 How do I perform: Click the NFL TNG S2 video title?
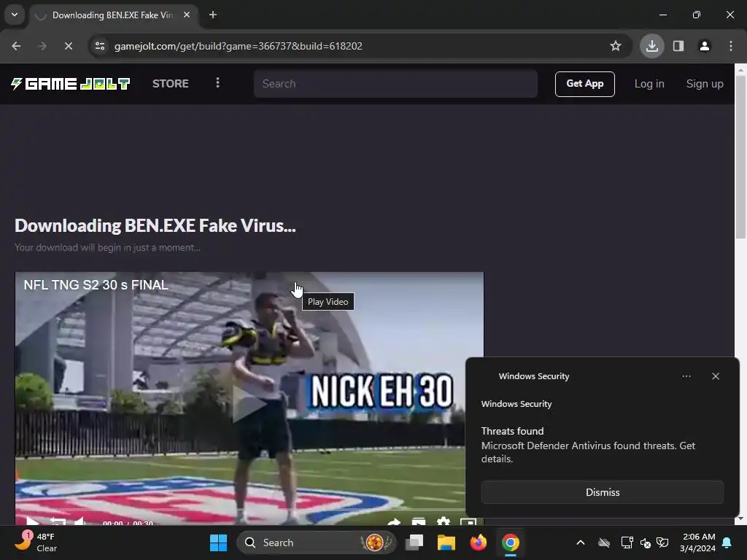point(96,285)
